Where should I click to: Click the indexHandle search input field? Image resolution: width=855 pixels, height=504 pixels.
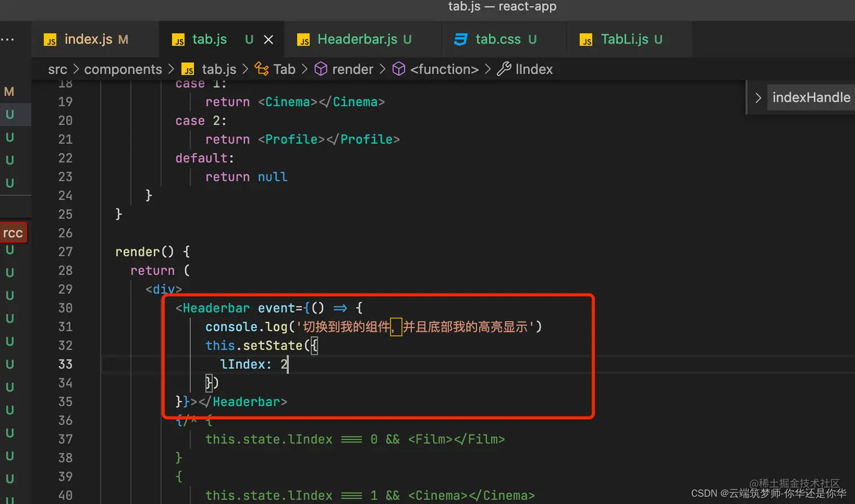click(811, 98)
